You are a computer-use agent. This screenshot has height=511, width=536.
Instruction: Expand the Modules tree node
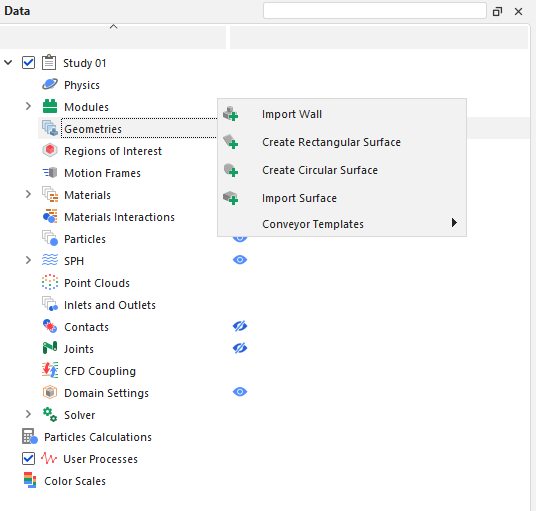(x=28, y=106)
